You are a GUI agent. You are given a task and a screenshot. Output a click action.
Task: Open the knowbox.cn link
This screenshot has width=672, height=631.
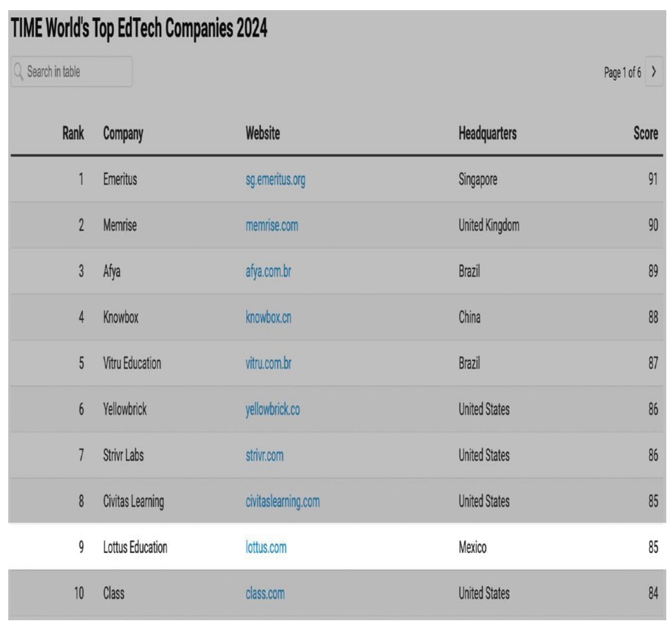pyautogui.click(x=268, y=318)
